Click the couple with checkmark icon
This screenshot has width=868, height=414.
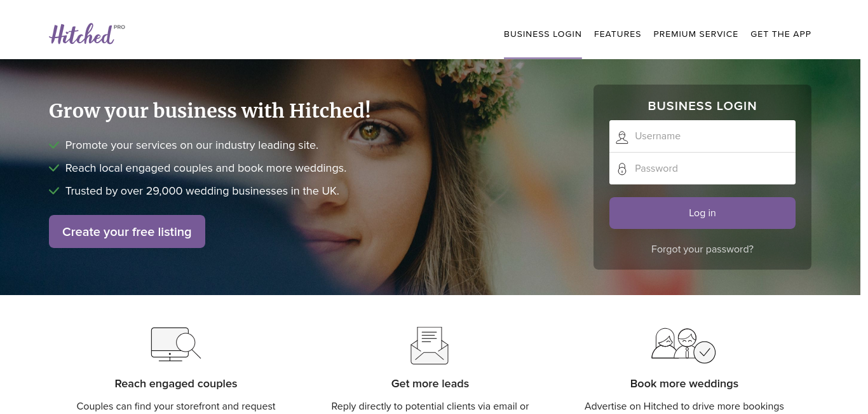pos(684,345)
